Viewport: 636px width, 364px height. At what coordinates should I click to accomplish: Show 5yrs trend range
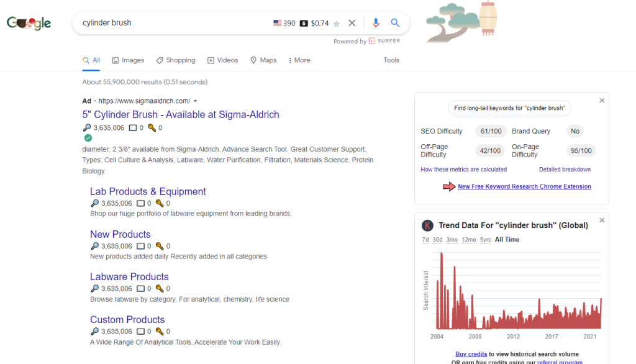[486, 240]
